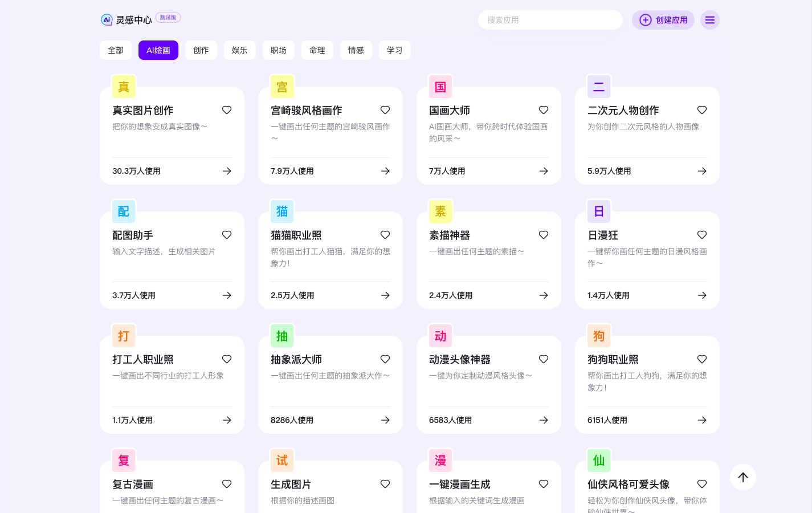Click the 抽 icon badge of 抽象派大师
Viewport: 812px width, 513px height.
282,336
